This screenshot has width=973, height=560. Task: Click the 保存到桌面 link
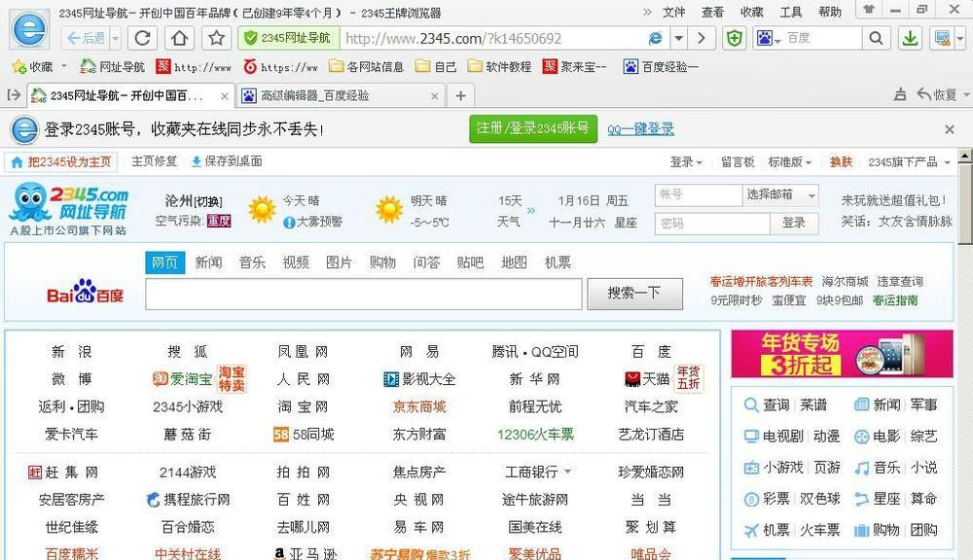tap(227, 161)
